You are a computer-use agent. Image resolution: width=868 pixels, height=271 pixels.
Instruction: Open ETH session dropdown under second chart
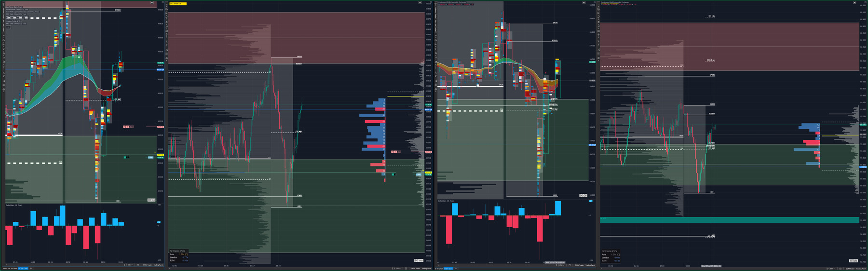point(397,269)
